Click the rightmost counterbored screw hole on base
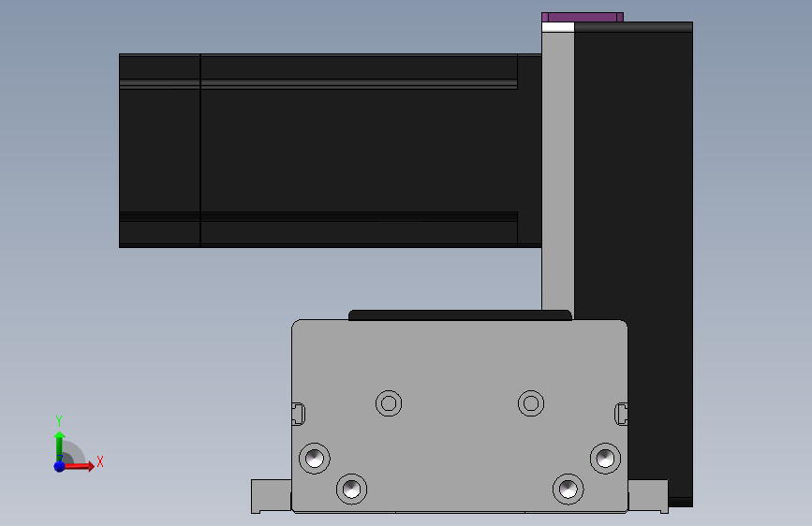Viewport: 812px width, 526px height. point(605,459)
